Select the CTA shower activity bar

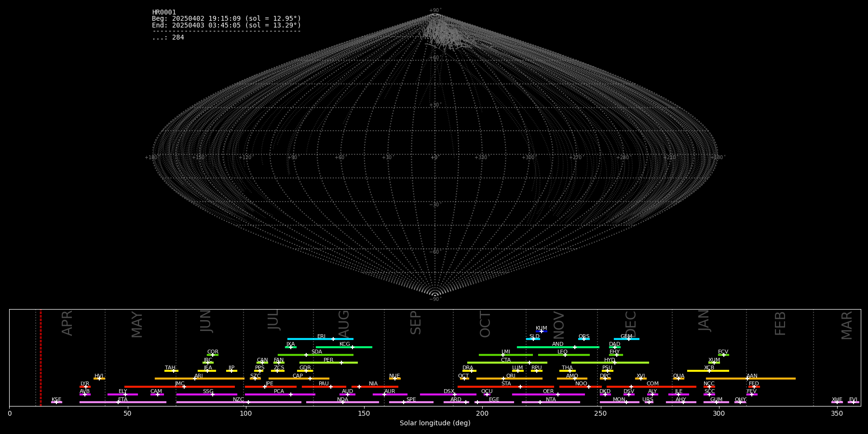pyautogui.click(x=507, y=363)
